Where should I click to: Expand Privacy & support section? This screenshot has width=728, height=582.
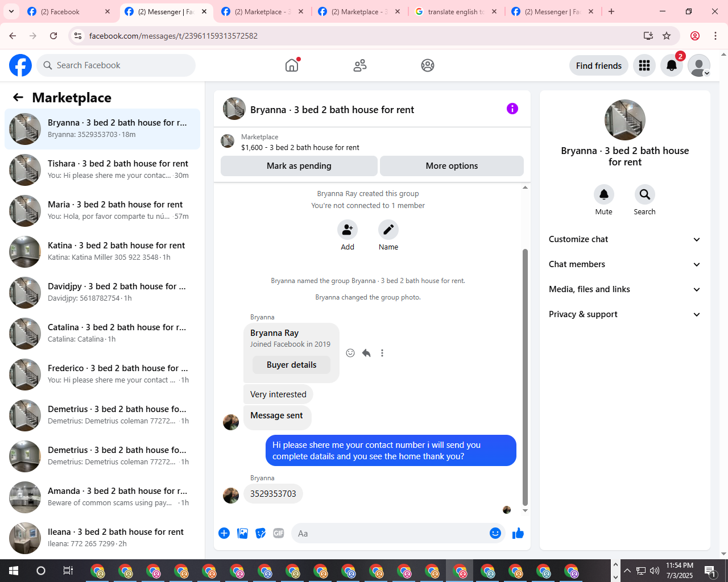point(624,314)
